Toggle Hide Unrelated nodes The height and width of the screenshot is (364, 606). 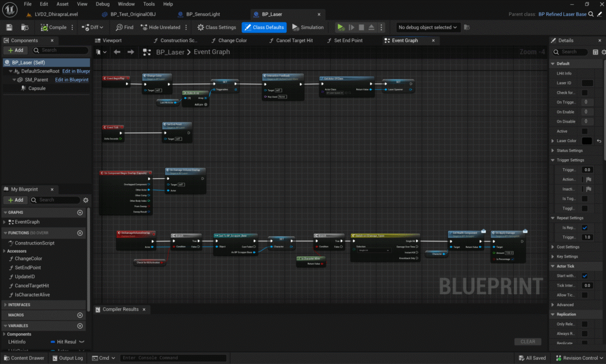pyautogui.click(x=160, y=27)
